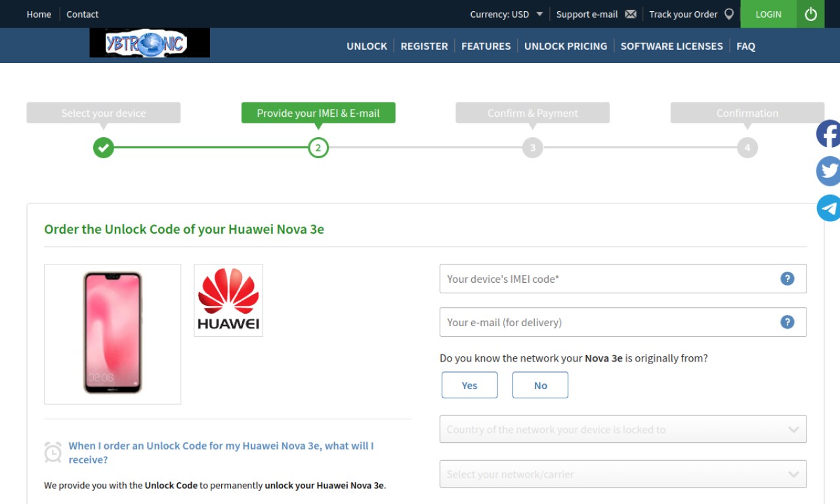Click the green checkmark step one circle

[103, 148]
